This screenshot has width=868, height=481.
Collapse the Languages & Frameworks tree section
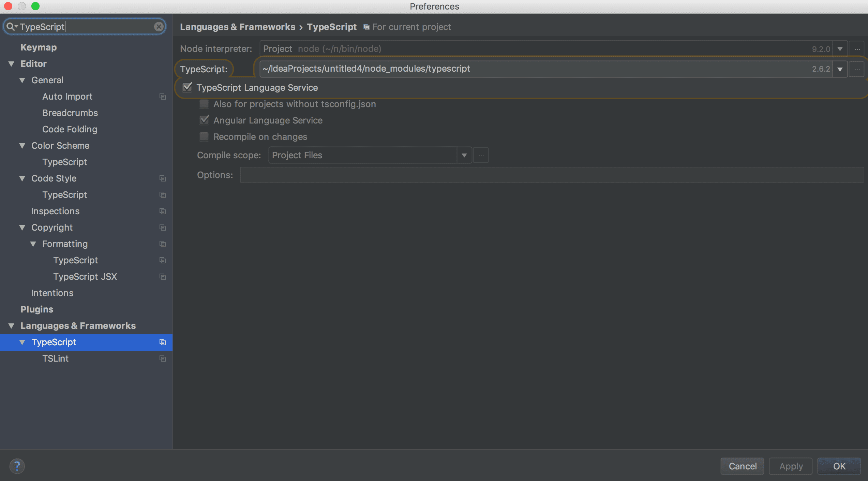click(11, 325)
